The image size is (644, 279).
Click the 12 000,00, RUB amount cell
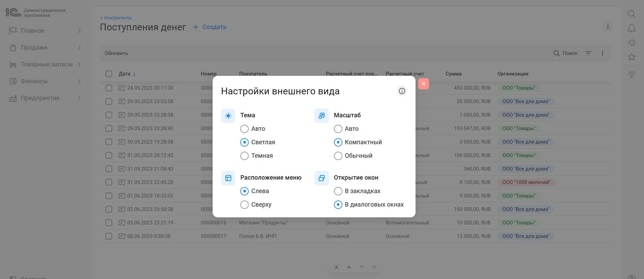coord(473,236)
